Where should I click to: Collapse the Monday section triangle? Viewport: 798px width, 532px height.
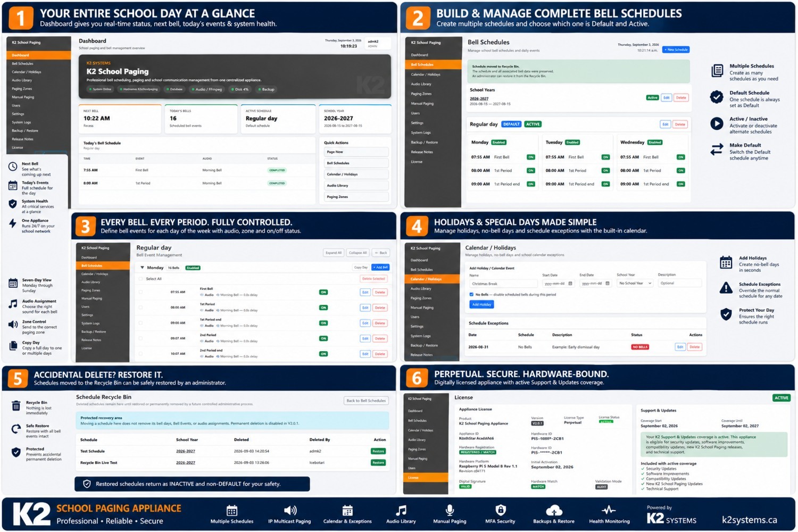[142, 268]
